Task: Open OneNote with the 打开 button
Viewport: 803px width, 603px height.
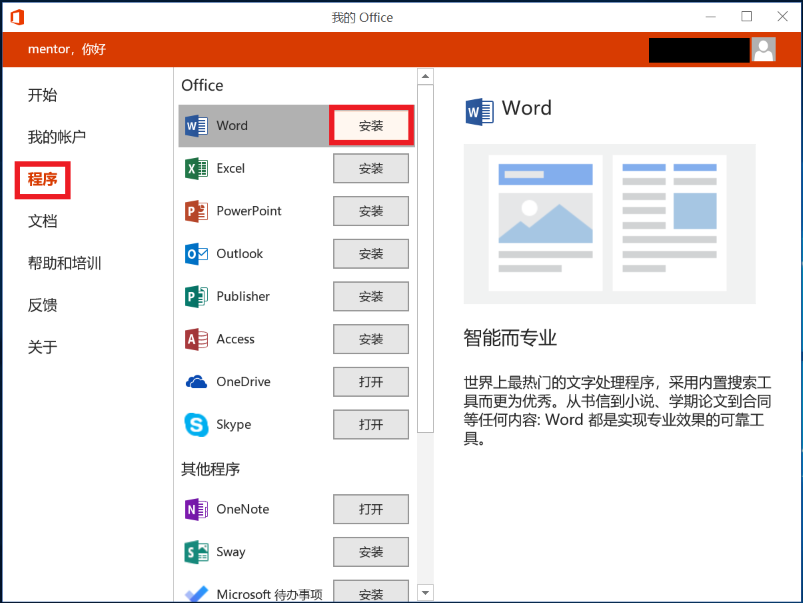Action: point(371,509)
